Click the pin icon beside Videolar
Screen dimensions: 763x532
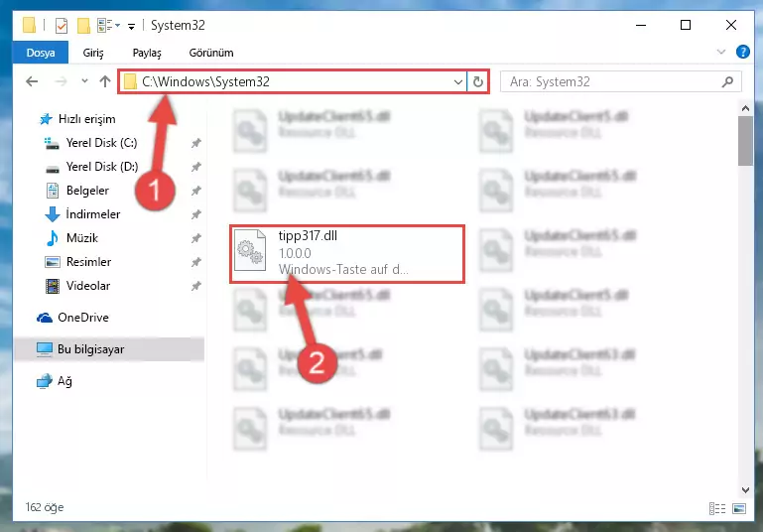point(195,286)
